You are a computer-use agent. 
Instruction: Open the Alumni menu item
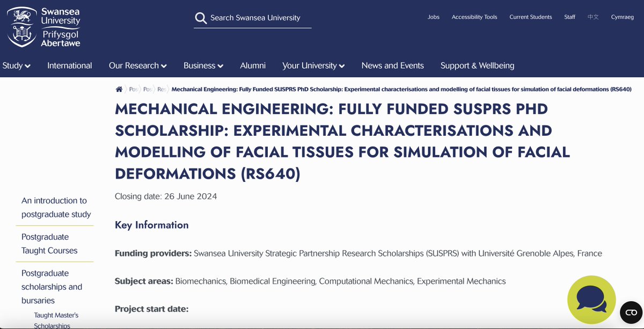[253, 65]
